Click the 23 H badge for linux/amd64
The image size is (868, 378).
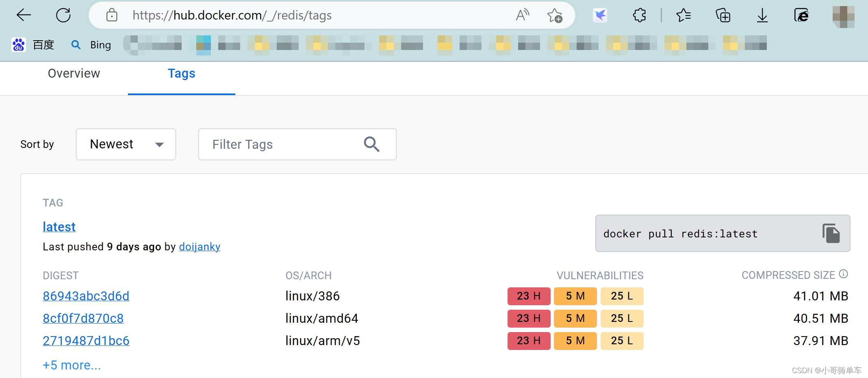tap(529, 318)
